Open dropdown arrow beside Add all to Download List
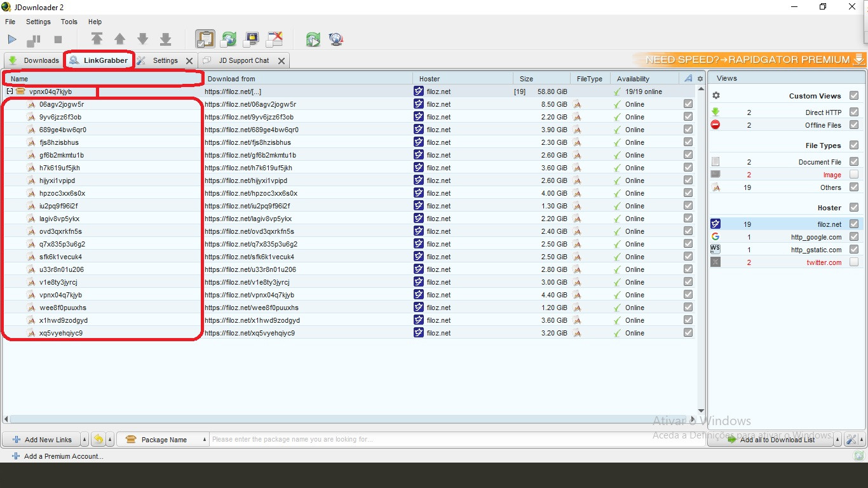Image resolution: width=868 pixels, height=488 pixels. (837, 439)
